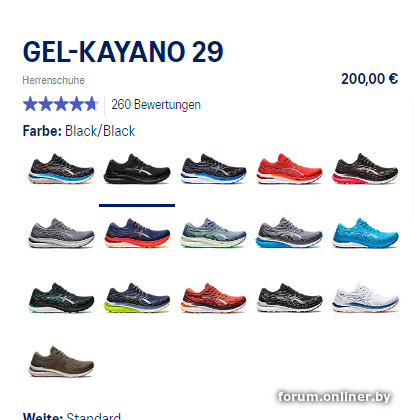
Task: Select navy shoe with neon yellow sole
Action: [x=137, y=297]
